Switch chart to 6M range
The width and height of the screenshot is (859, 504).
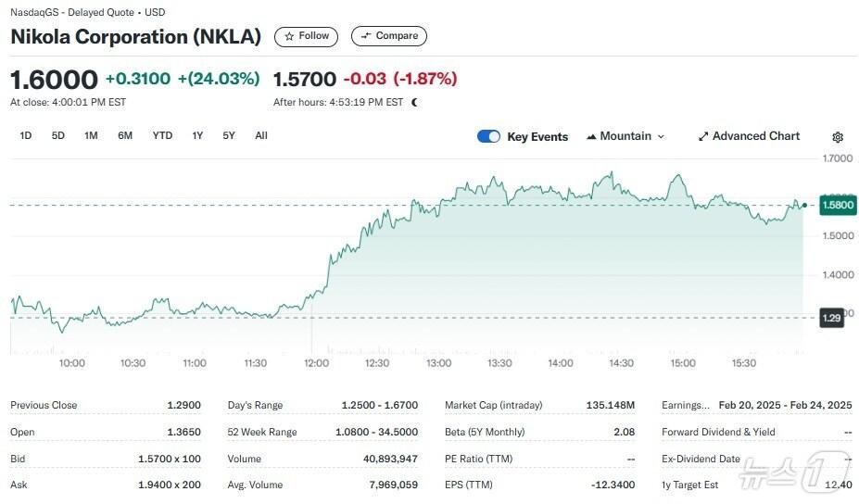pos(125,135)
